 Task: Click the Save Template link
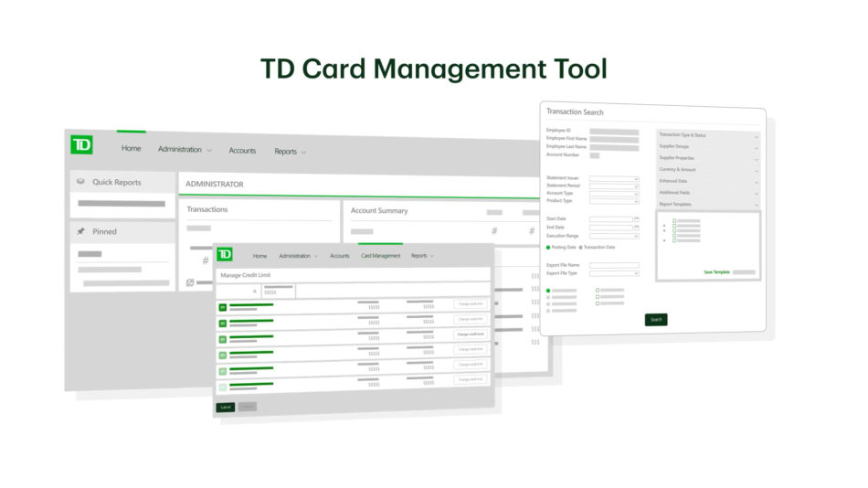click(716, 272)
